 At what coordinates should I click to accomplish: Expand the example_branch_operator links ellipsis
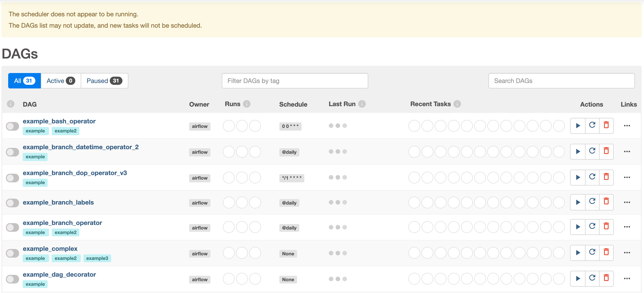click(x=627, y=227)
